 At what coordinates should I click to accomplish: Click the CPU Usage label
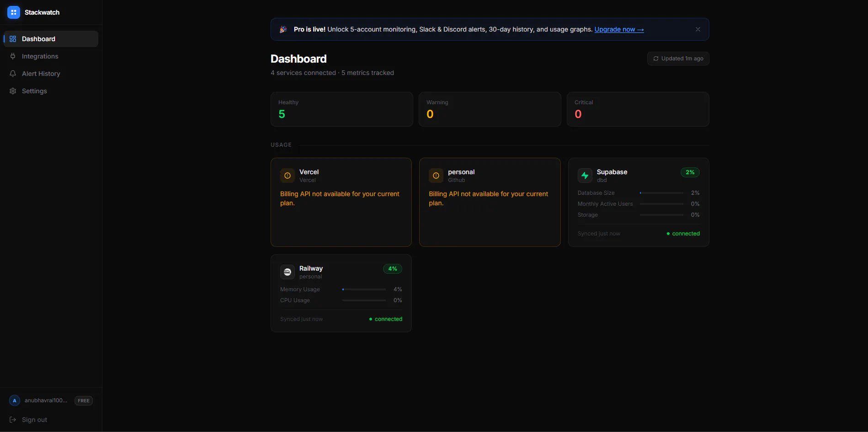pyautogui.click(x=295, y=300)
